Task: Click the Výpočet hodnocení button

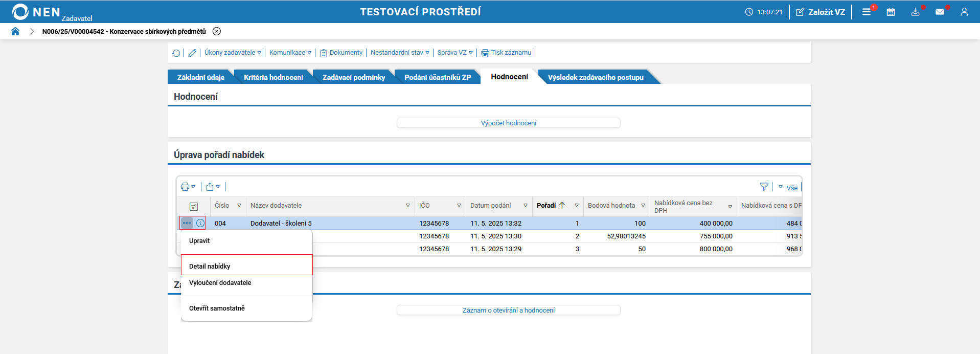Action: pos(508,123)
